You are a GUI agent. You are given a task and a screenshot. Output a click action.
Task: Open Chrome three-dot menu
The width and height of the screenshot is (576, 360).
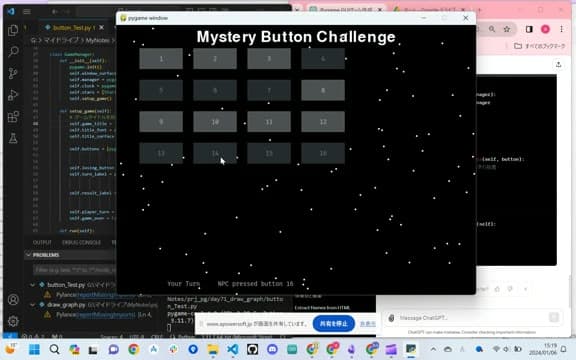click(561, 29)
